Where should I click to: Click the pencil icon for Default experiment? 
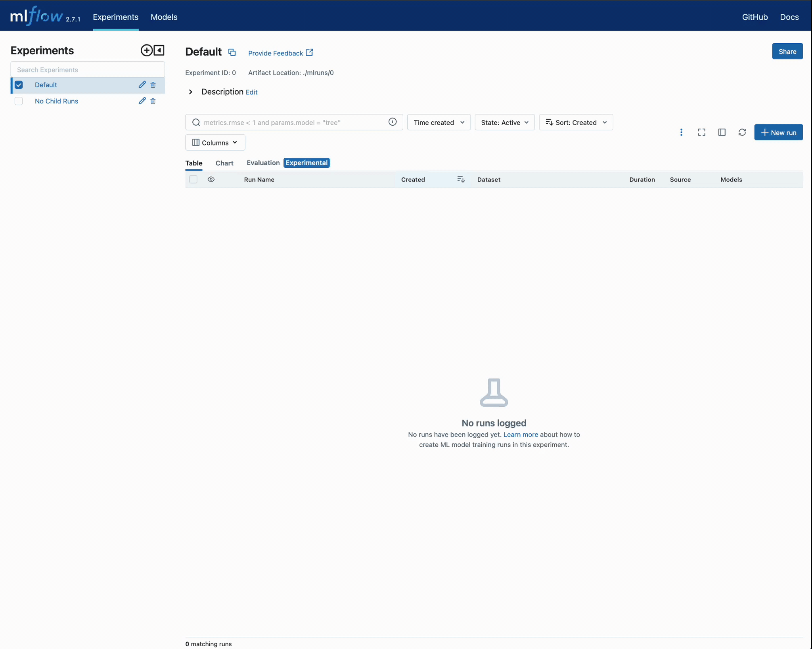tap(142, 85)
